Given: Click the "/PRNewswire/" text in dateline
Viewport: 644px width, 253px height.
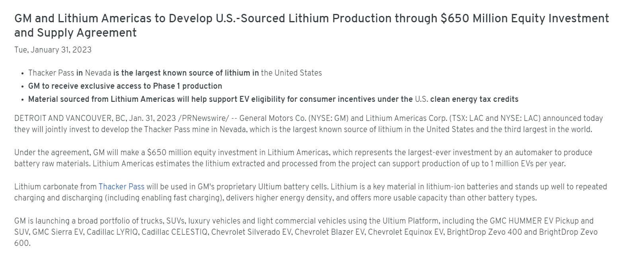Looking at the screenshot, I should [x=203, y=118].
